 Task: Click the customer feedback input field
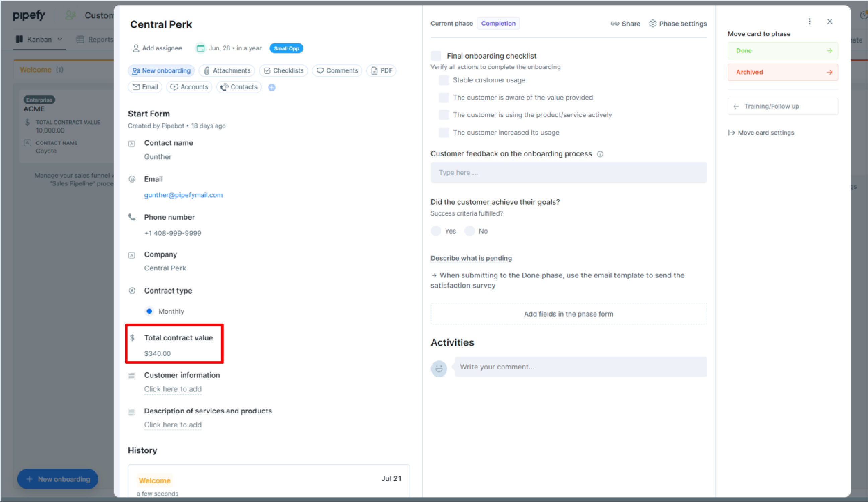coord(569,173)
